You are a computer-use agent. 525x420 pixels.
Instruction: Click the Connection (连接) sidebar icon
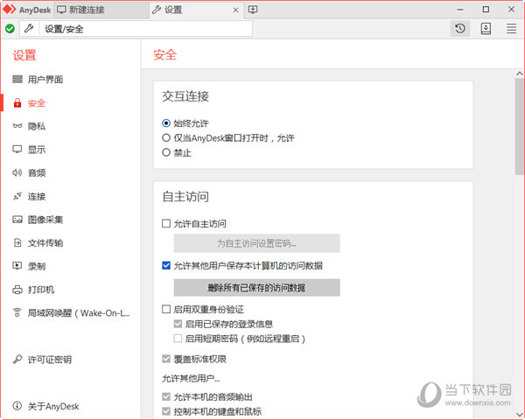coord(17,196)
